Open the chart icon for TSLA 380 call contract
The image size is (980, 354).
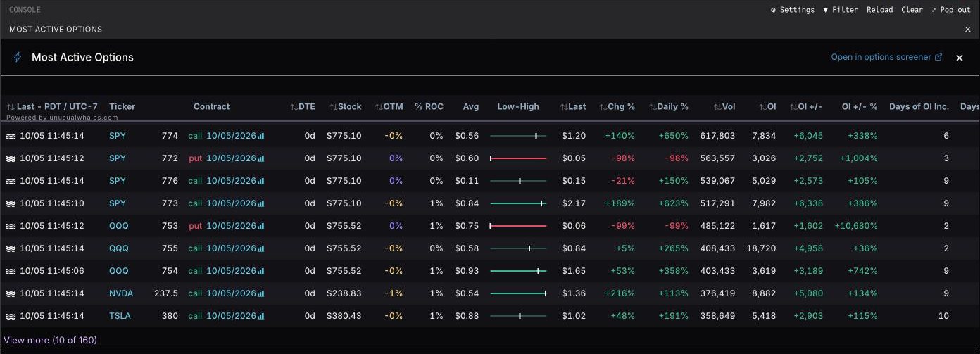coord(261,316)
